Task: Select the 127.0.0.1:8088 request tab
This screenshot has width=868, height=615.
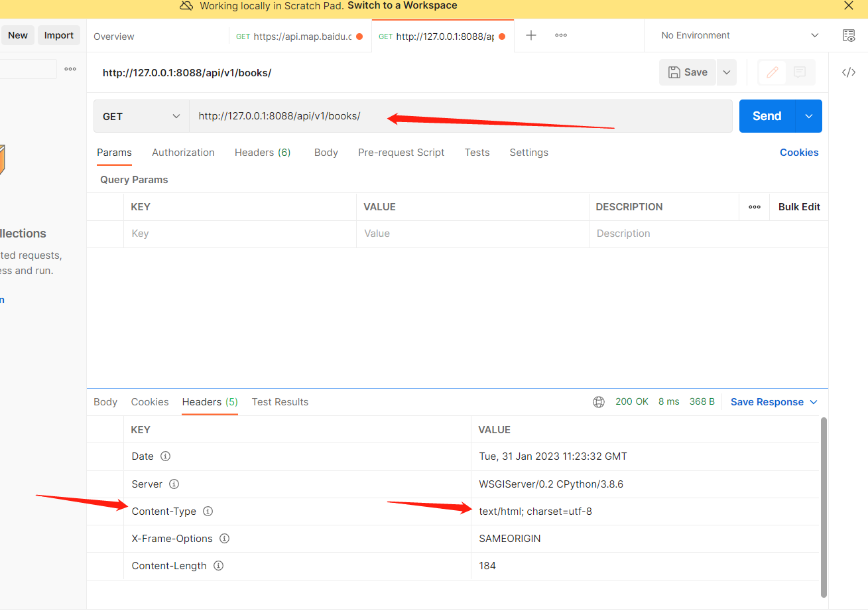Action: 442,36
